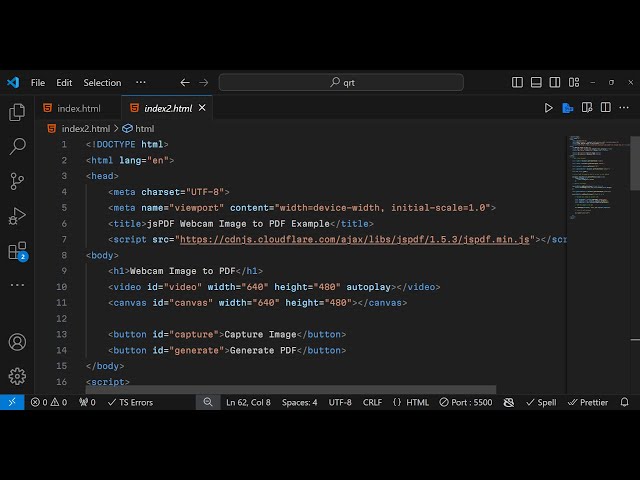Screen dimensions: 640x480
Task: Open the Extensions view with badge
Action: [x=17, y=251]
